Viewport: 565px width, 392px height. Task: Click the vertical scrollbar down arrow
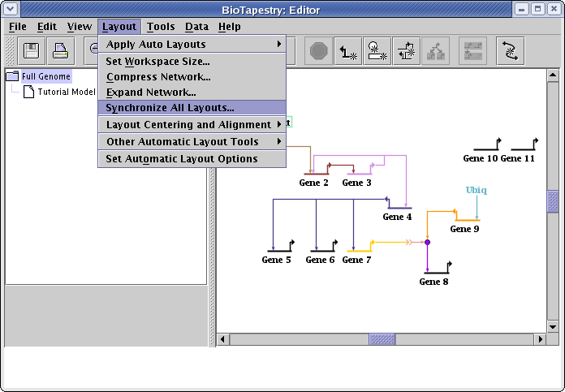[x=553, y=325]
